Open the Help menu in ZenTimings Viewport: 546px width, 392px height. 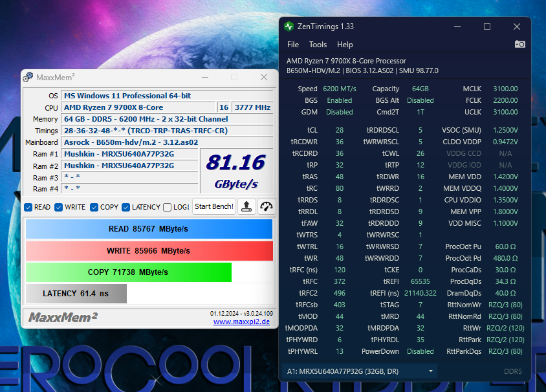[x=345, y=45]
